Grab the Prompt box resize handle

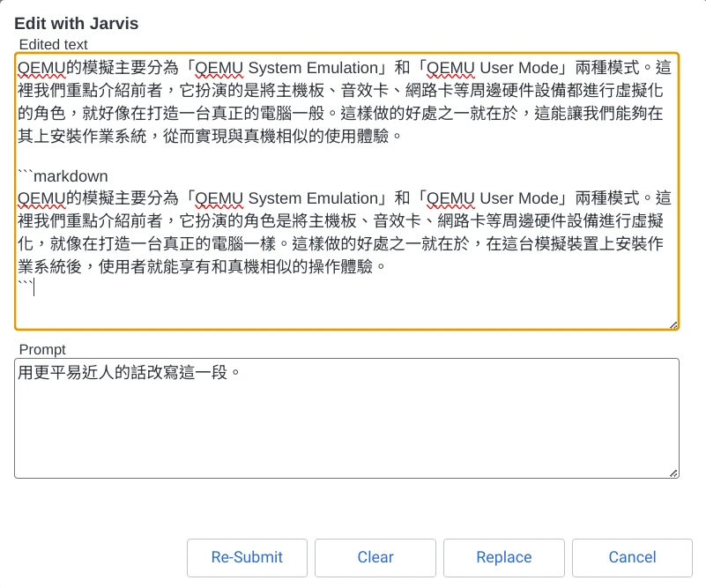coord(674,473)
